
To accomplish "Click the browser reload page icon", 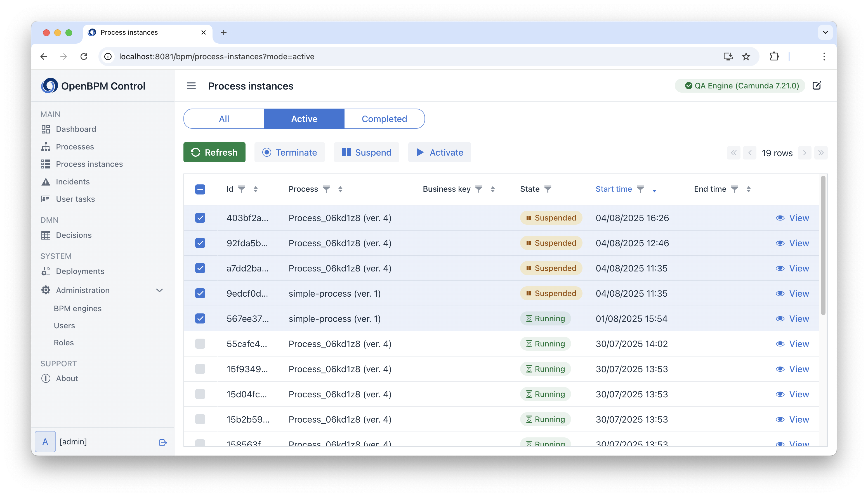I will 84,56.
